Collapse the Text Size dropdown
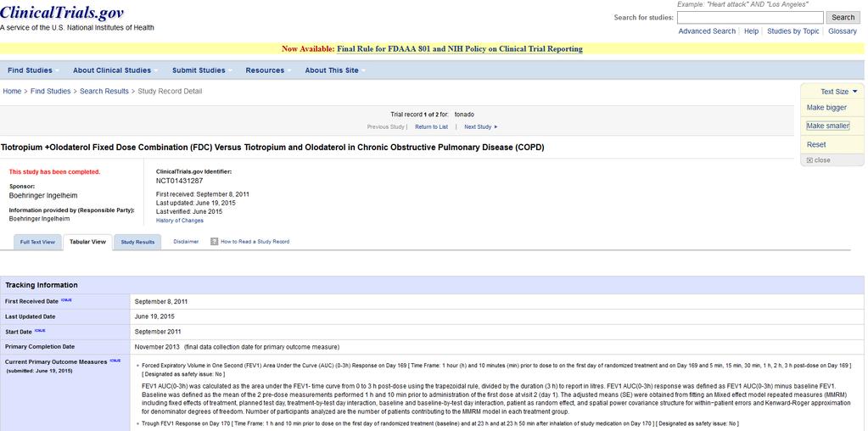 pyautogui.click(x=838, y=92)
